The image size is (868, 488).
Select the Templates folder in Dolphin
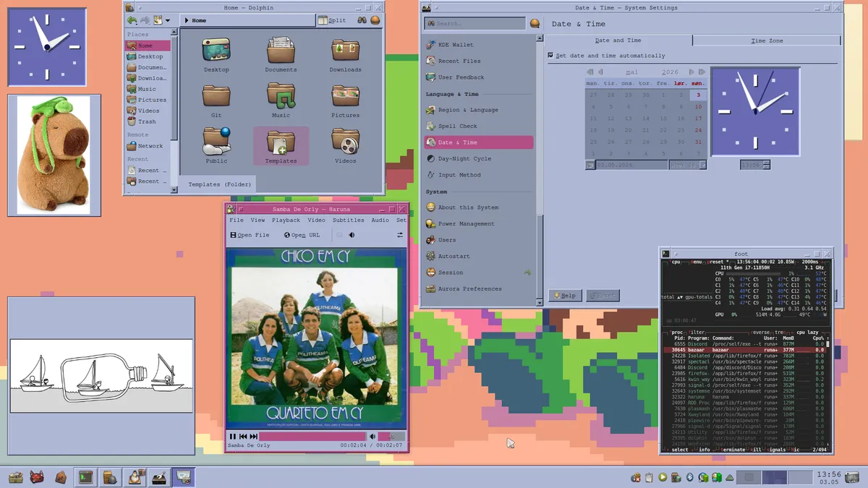coord(281,146)
